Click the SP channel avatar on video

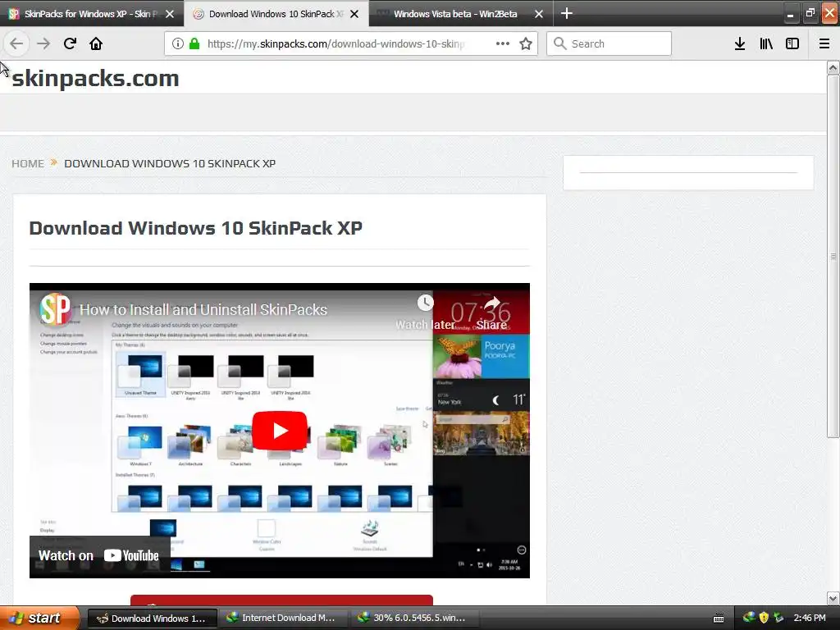55,308
